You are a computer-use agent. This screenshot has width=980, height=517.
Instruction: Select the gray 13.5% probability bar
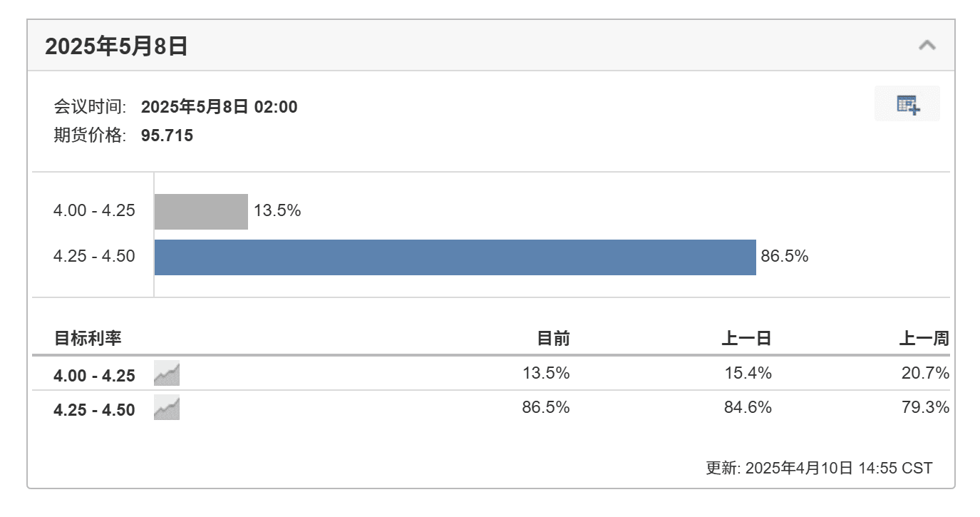click(x=201, y=212)
